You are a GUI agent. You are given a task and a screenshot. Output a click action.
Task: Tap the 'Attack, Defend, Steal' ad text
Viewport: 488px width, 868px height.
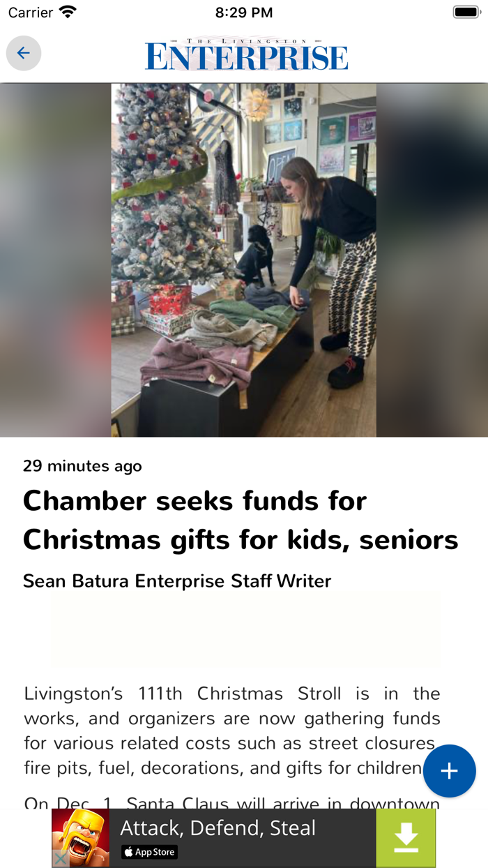[x=218, y=828]
